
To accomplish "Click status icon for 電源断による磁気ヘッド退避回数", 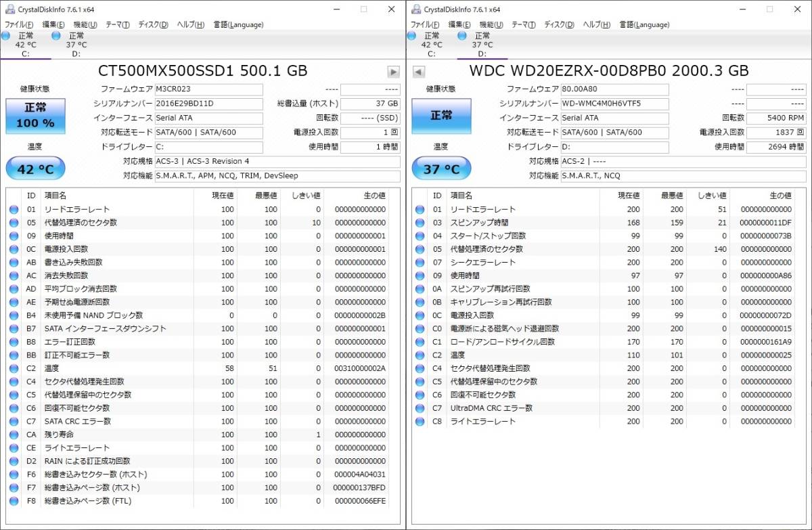I will click(x=420, y=329).
